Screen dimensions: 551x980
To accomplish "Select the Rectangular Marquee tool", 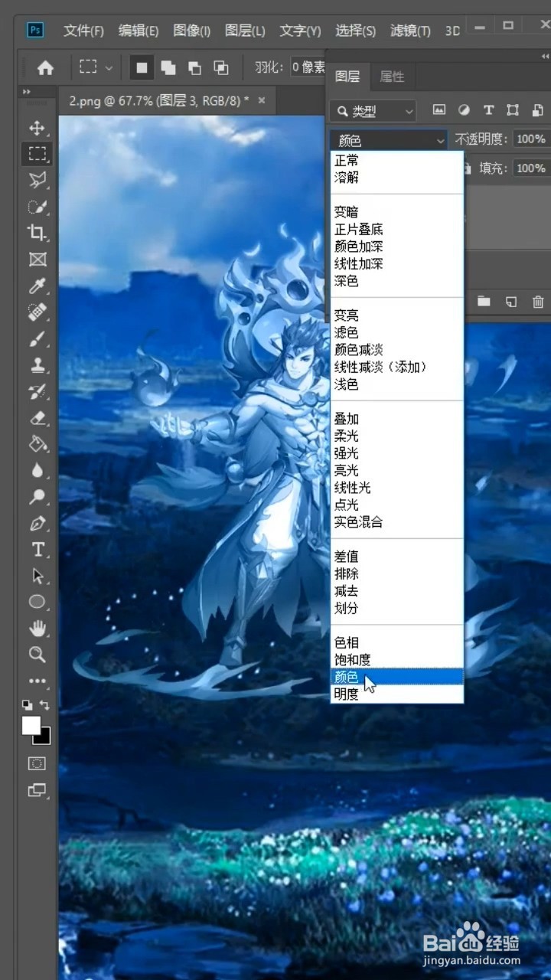I will coord(37,154).
